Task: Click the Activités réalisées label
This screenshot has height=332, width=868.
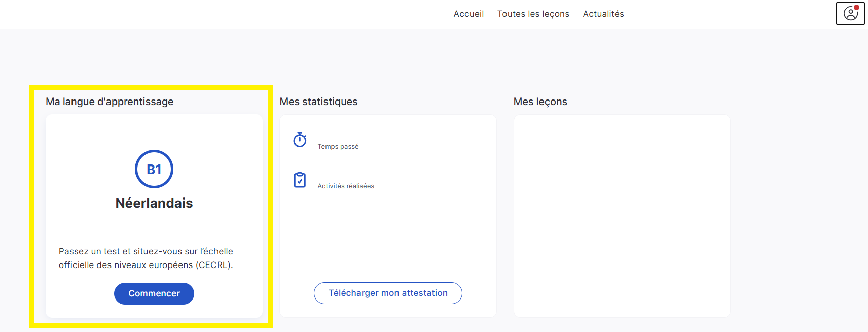Action: (346, 186)
